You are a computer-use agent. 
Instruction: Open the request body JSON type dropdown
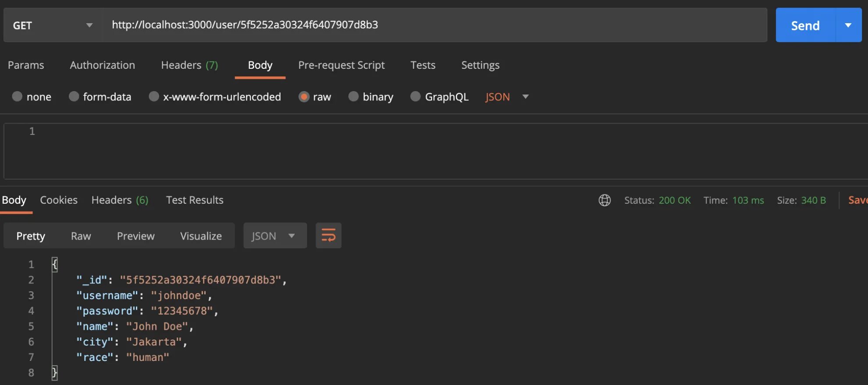point(507,97)
